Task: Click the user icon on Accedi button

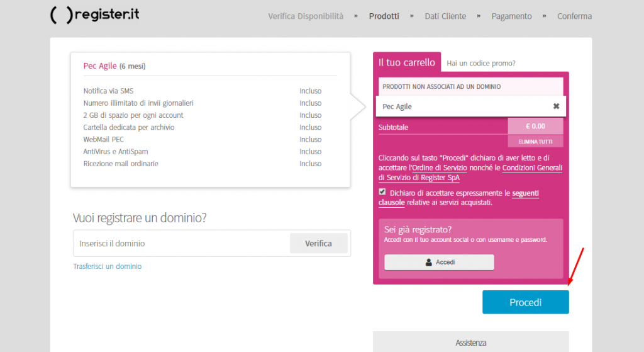Action: 429,262
